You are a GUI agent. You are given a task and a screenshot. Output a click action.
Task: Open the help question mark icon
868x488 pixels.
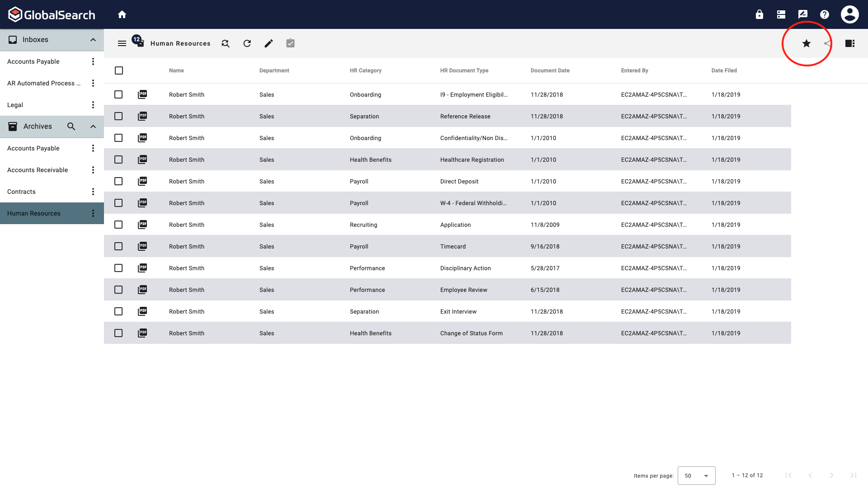tap(824, 14)
